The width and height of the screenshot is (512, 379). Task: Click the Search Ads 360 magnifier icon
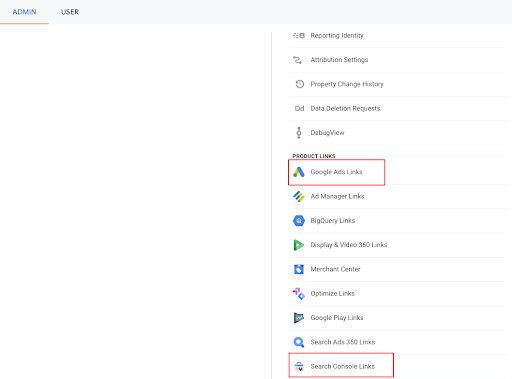pos(299,342)
